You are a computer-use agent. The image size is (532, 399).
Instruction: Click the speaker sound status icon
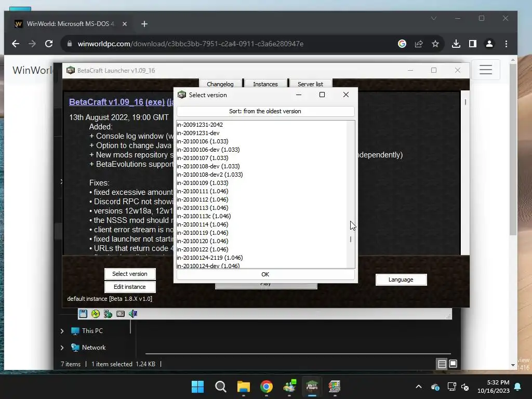(133, 314)
